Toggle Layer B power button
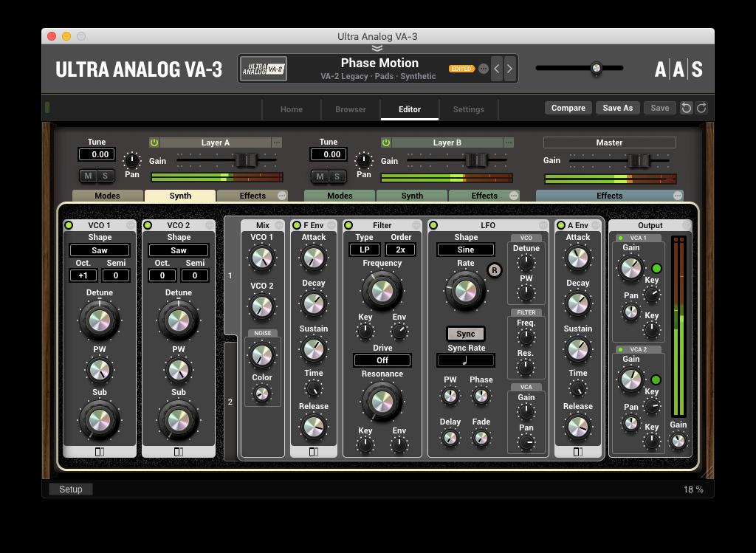 coord(386,142)
